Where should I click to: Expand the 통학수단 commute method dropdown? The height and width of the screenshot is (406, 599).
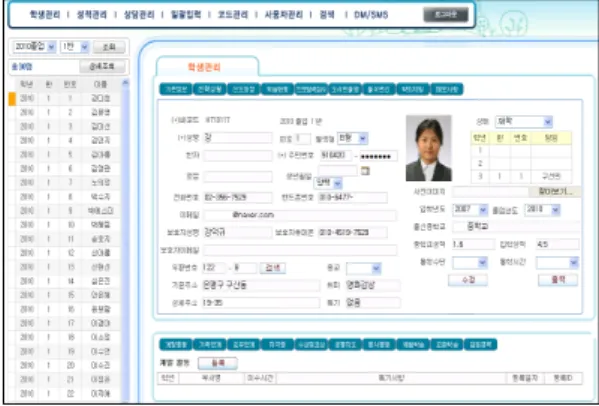click(470, 263)
